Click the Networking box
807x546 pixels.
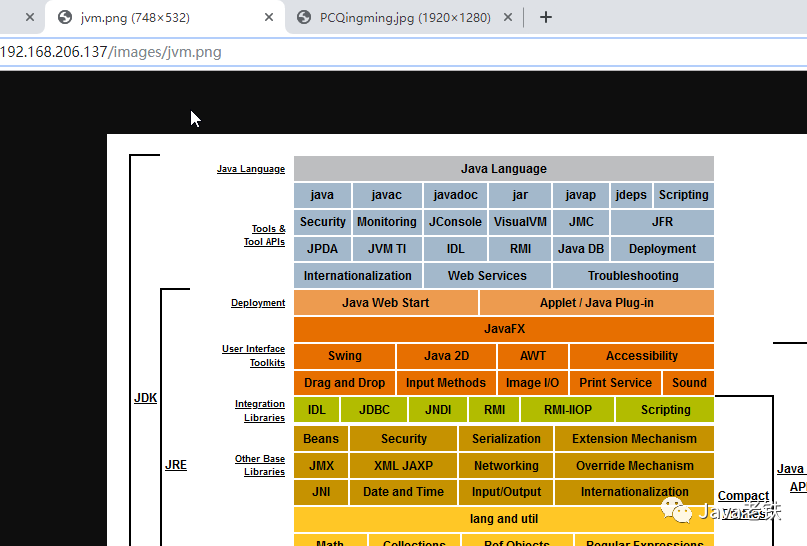506,466
